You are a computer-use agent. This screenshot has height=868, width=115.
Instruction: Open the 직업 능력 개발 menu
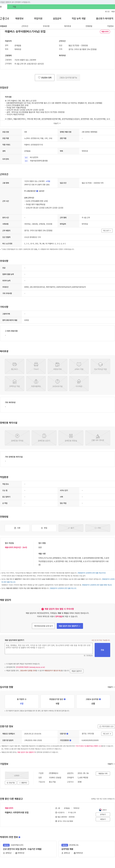(x=78, y=19)
